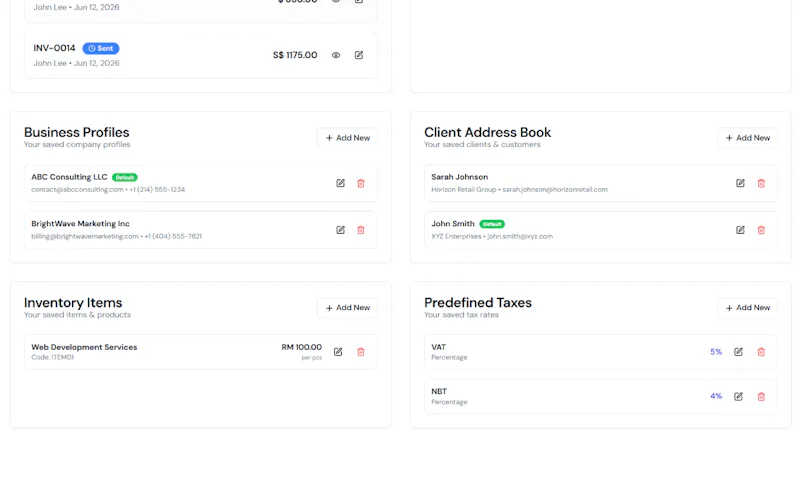
Task: Click Code: ITEM01 text
Action: point(53,358)
